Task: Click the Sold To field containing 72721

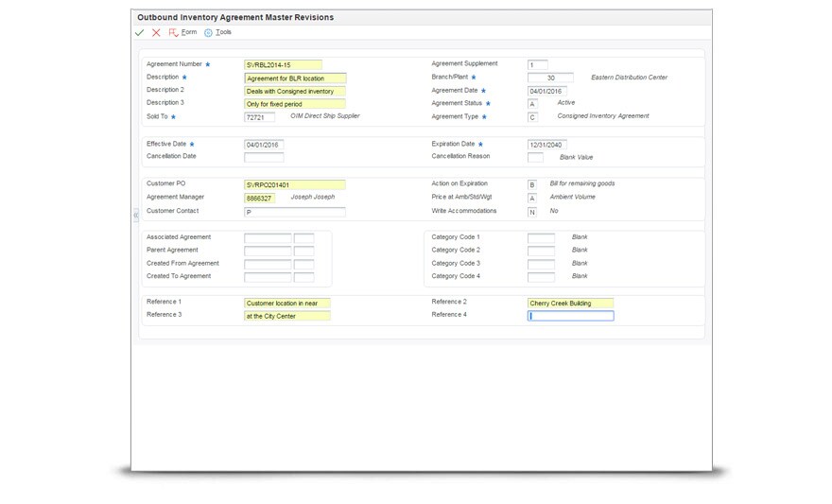Action: click(259, 117)
